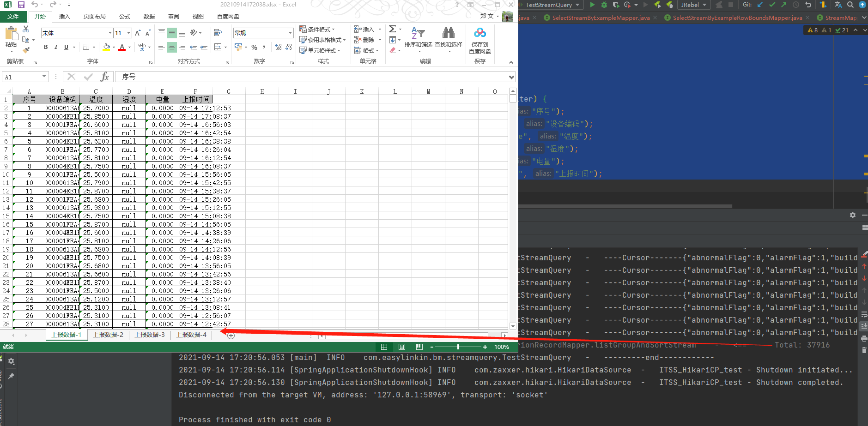868x426 pixels.
Task: Click the Format Painter brush icon
Action: click(x=26, y=50)
